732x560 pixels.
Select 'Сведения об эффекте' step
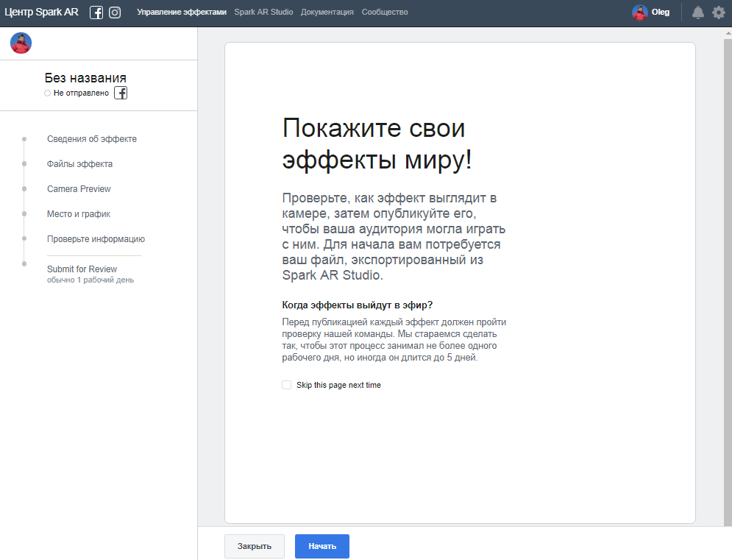coord(92,139)
